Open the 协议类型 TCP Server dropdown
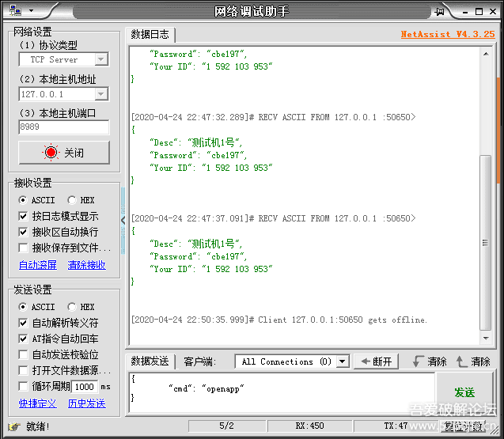This screenshot has height=439, width=504. [x=101, y=59]
